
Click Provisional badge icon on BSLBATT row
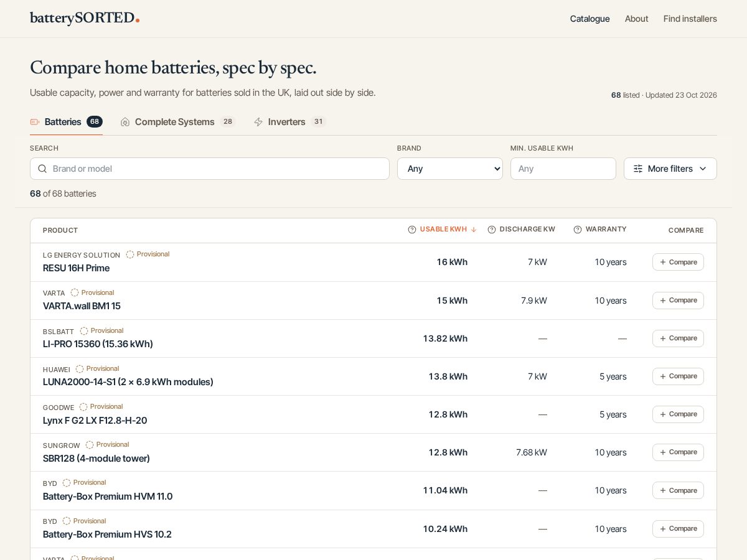[x=84, y=331]
